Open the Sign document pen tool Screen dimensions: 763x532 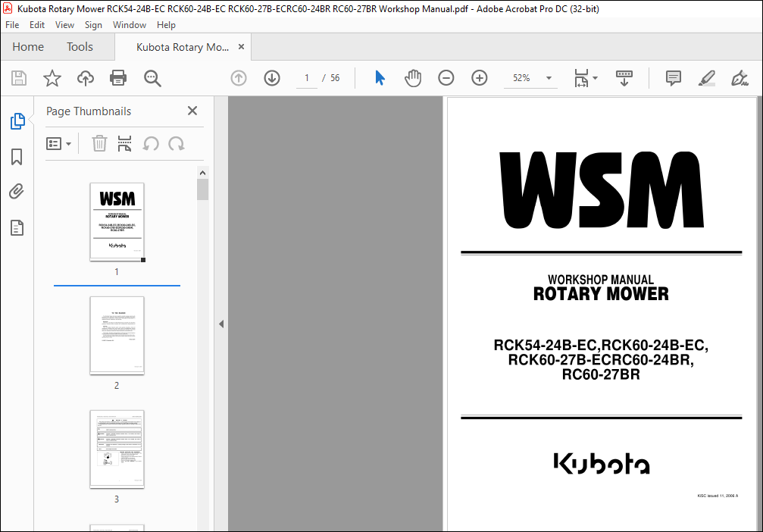click(740, 78)
